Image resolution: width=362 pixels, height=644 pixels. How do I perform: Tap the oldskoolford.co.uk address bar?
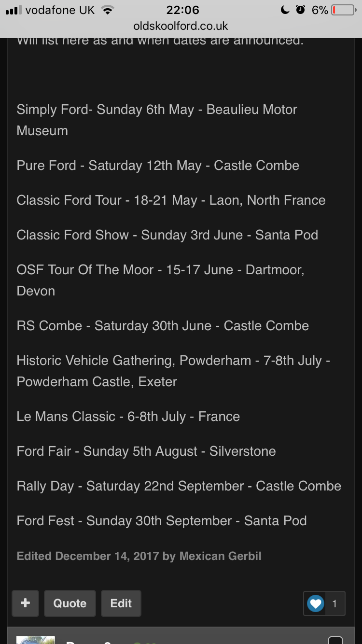tap(181, 26)
